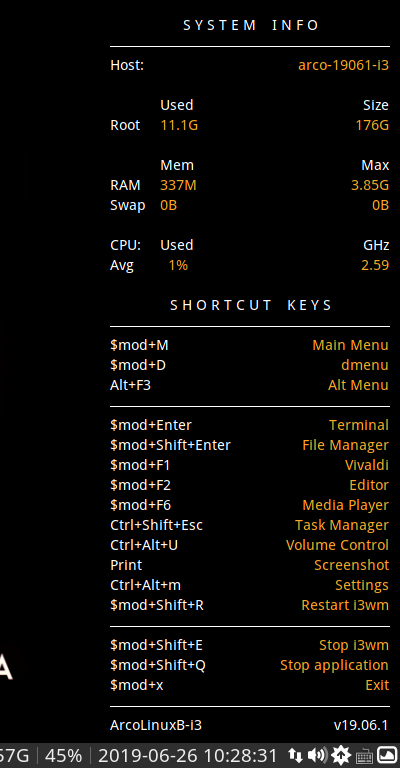Click the dmenu shortcut entry
This screenshot has height=768, width=400.
tap(365, 365)
